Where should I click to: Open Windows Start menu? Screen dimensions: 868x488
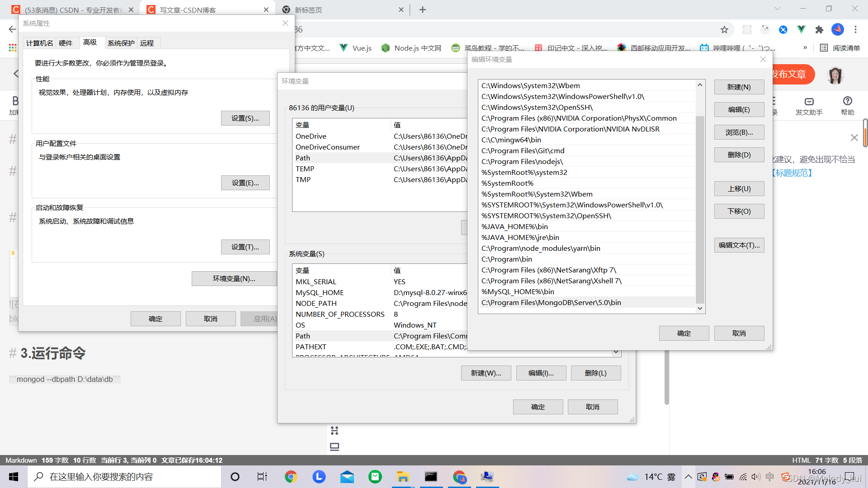pos(14,477)
